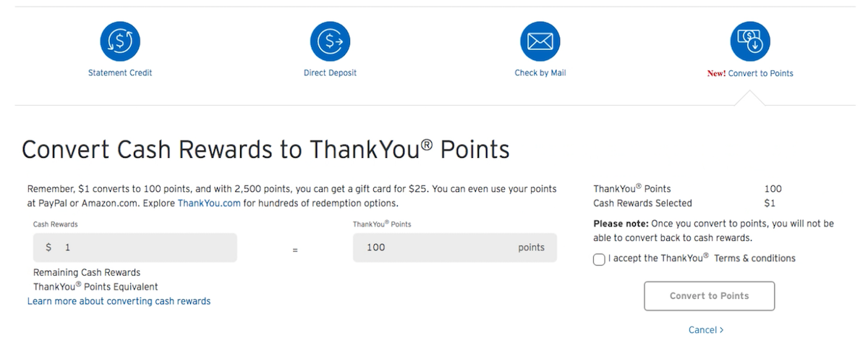Click the arrow chevron beside Cancel

[721, 330]
